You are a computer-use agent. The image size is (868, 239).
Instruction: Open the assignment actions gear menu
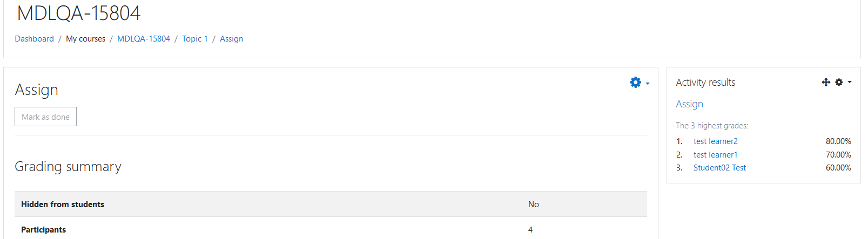(x=636, y=83)
